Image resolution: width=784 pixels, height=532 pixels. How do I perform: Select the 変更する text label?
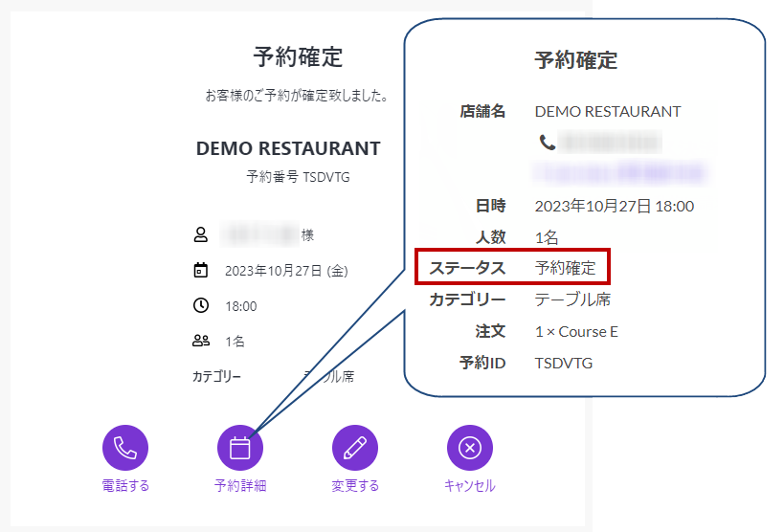[355, 486]
